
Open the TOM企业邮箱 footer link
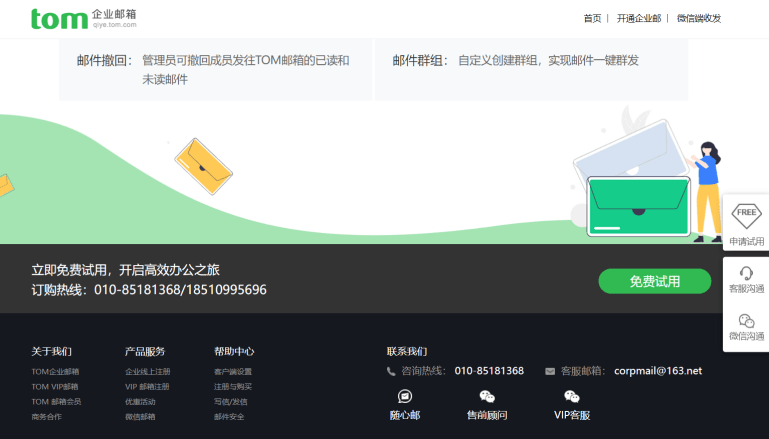tap(55, 372)
